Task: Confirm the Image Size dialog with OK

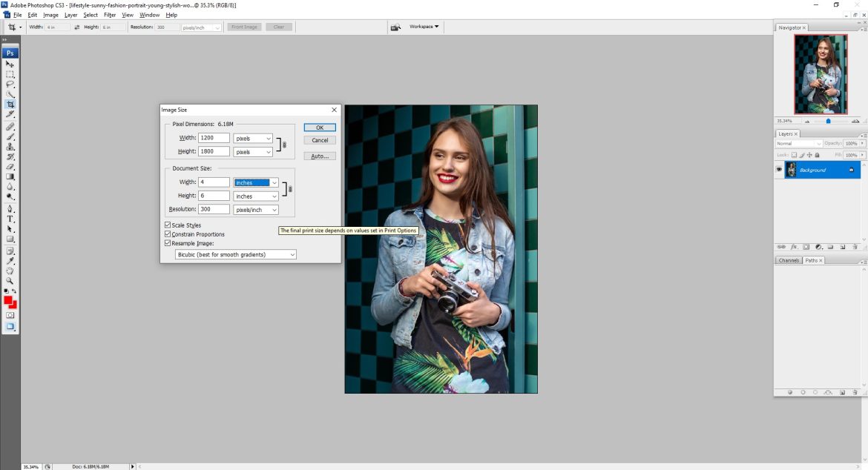Action: [319, 128]
